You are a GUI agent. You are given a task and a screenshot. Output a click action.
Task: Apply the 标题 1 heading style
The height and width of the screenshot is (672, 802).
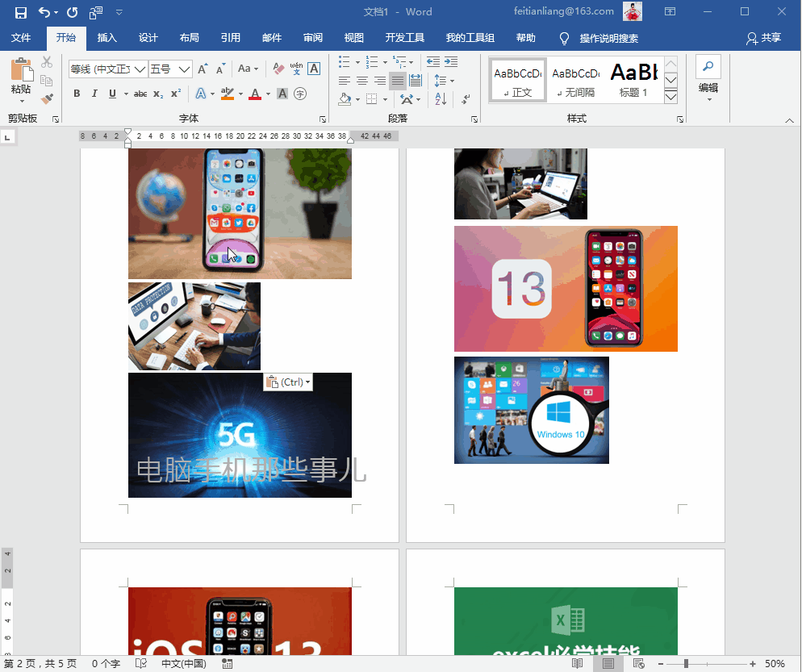point(633,80)
